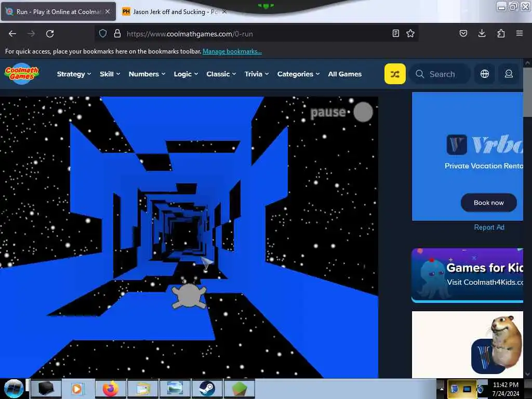Open the Manage bookmarks link
This screenshot has height=399, width=532.
pyautogui.click(x=232, y=51)
